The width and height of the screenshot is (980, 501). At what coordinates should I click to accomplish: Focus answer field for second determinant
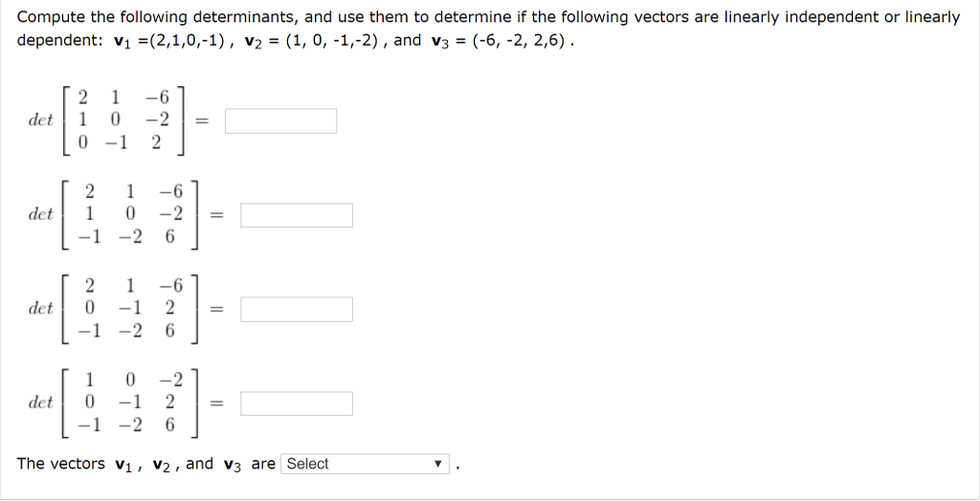pyautogui.click(x=297, y=215)
